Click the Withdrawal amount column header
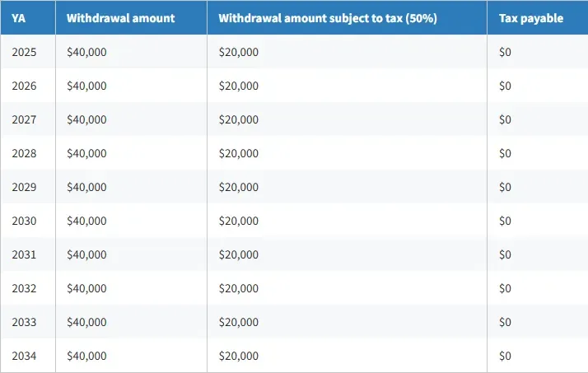Screen dimensions: 588x373 click(x=120, y=18)
